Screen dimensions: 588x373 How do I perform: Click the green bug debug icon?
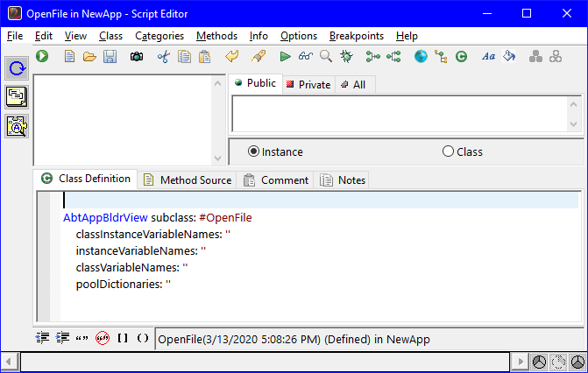pyautogui.click(x=346, y=56)
